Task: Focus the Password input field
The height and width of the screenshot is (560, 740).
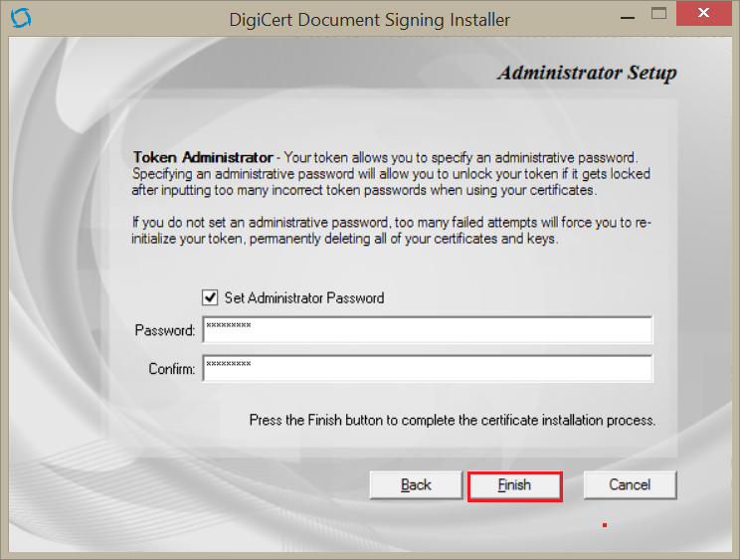Action: pos(427,329)
